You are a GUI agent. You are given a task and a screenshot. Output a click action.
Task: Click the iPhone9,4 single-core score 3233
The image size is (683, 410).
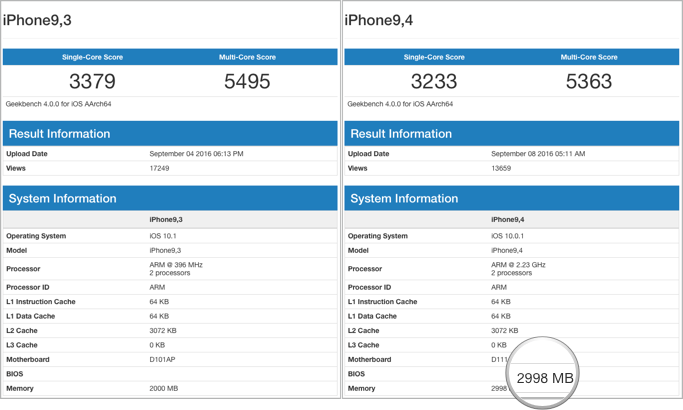pyautogui.click(x=434, y=81)
